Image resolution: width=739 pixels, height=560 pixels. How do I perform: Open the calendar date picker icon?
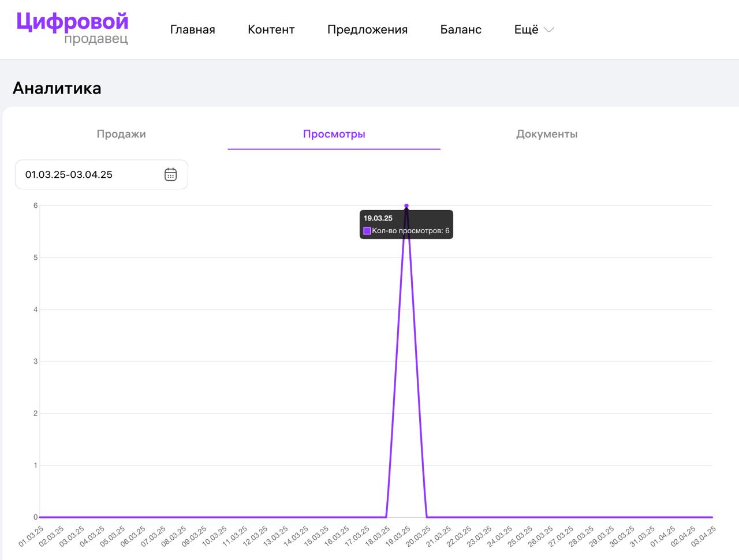click(x=170, y=174)
